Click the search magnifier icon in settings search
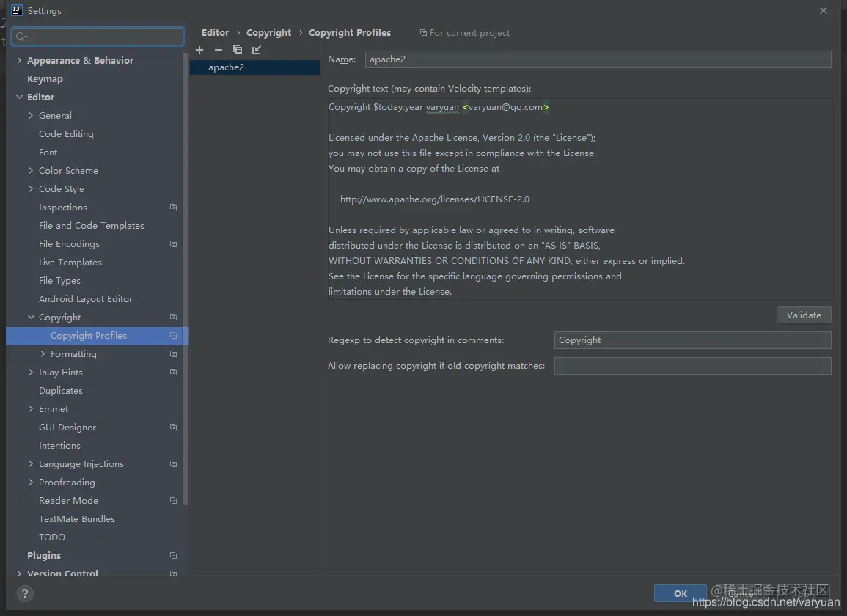The height and width of the screenshot is (616, 847). point(21,36)
